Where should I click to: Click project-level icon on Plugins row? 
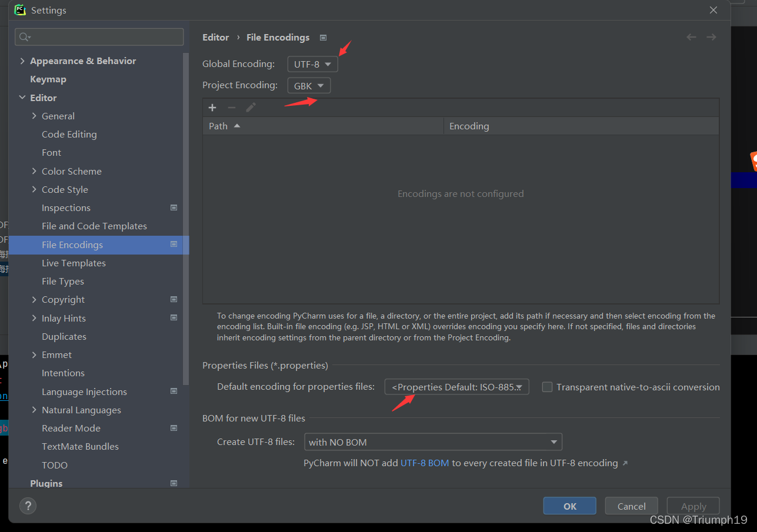coord(174,483)
